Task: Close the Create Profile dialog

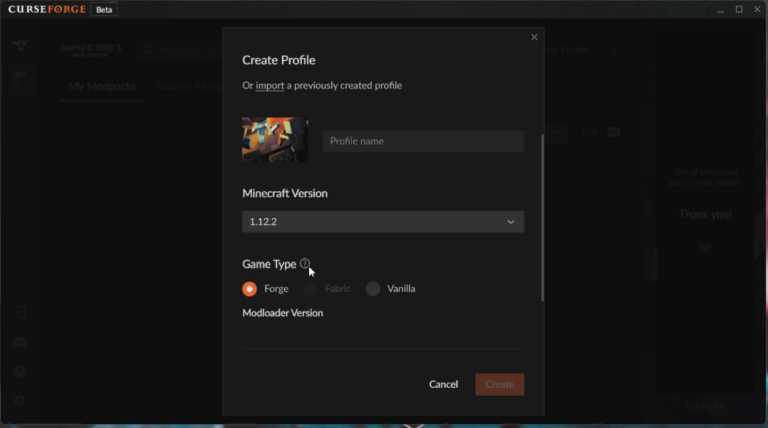Action: coord(534,37)
